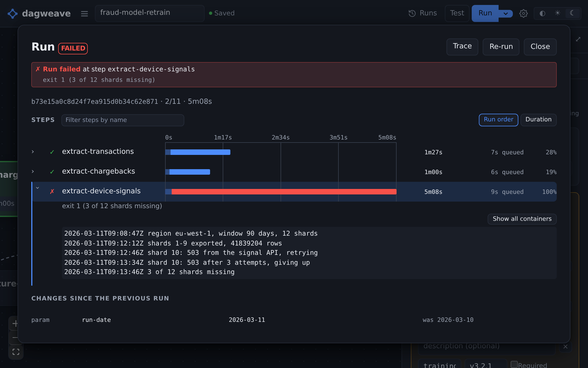
Task: Open Runs history
Action: coord(423,13)
